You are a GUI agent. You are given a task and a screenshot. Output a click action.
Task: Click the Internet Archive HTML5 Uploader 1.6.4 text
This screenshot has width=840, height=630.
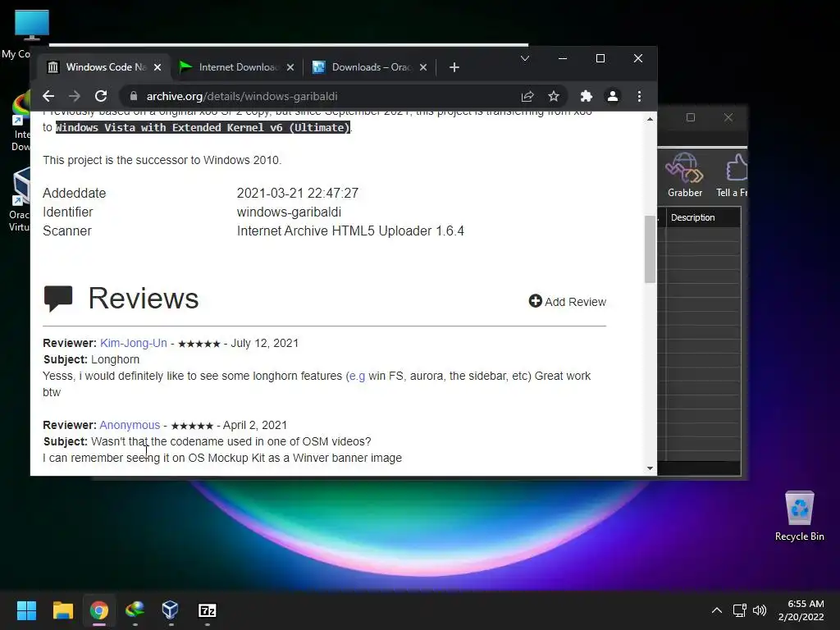point(350,231)
